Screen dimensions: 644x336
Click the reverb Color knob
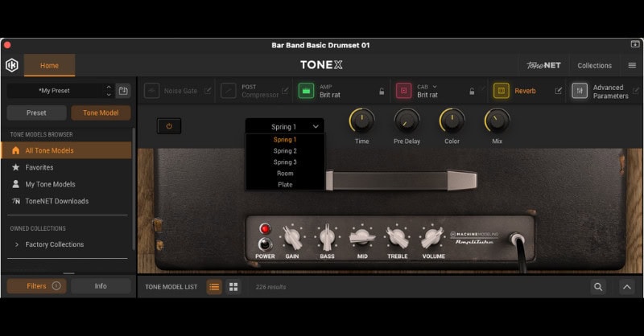452,121
